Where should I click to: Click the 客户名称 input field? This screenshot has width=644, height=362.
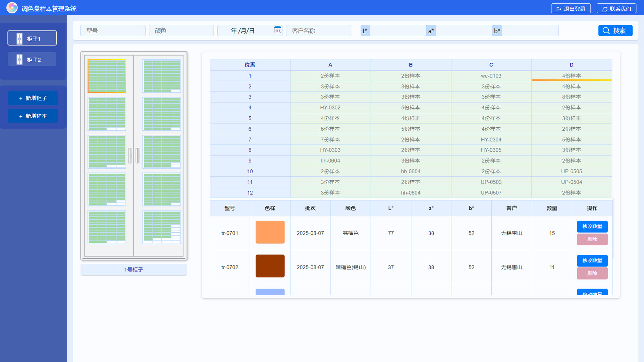pos(318,31)
